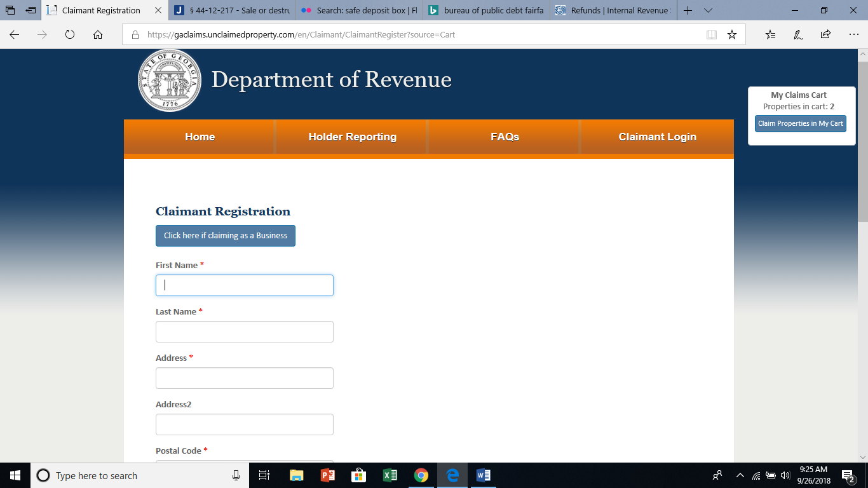Refresh the Claimant Registration page
868x488 pixels.
(69, 34)
